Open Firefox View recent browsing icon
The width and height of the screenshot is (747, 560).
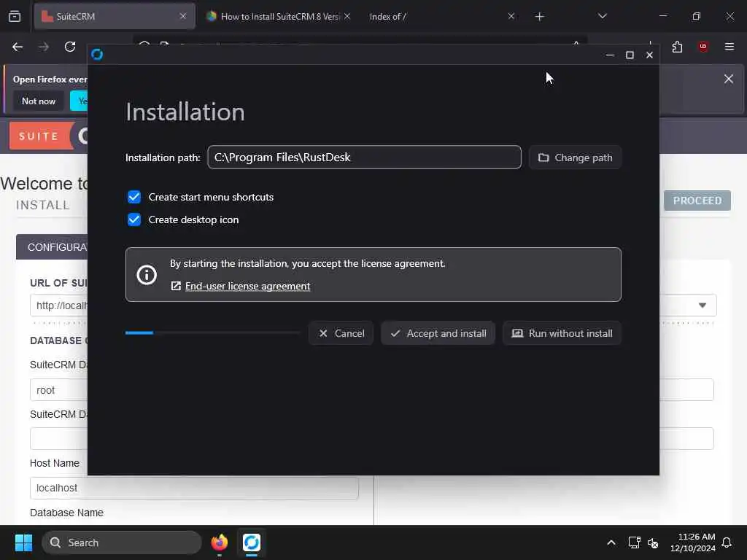pyautogui.click(x=15, y=16)
